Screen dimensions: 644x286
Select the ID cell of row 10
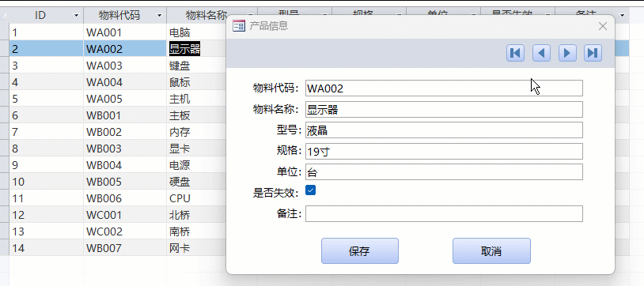pos(46,182)
